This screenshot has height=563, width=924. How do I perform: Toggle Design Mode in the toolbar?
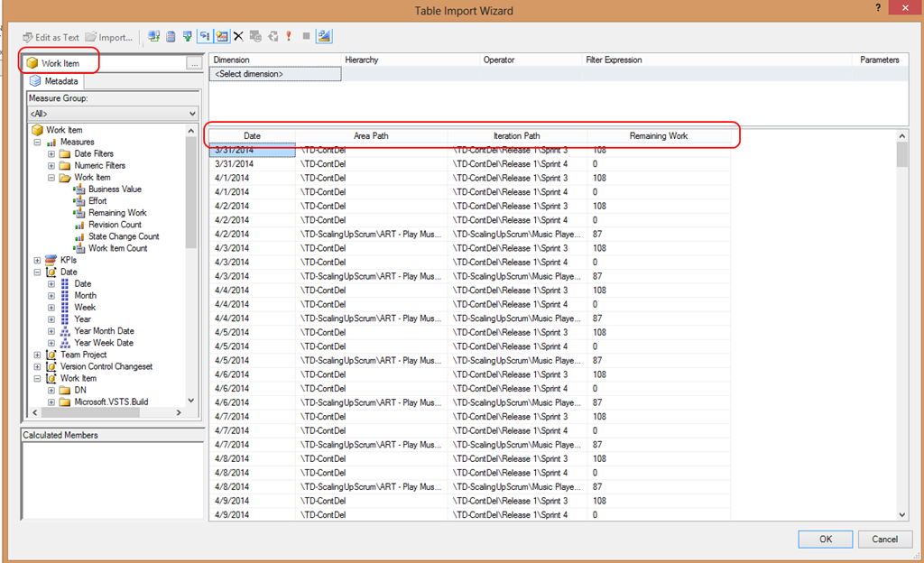click(324, 37)
